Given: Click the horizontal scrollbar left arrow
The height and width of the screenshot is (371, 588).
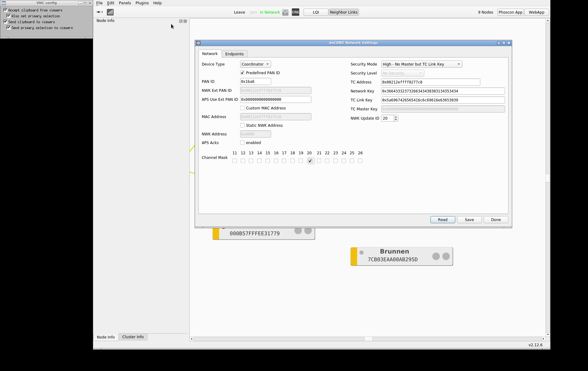Looking at the screenshot, I should [x=192, y=339].
